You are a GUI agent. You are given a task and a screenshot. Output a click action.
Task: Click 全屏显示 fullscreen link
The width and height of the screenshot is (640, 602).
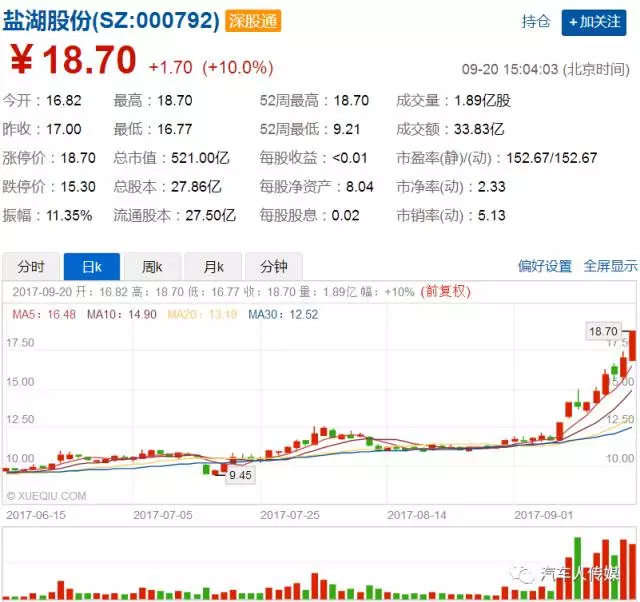click(610, 266)
